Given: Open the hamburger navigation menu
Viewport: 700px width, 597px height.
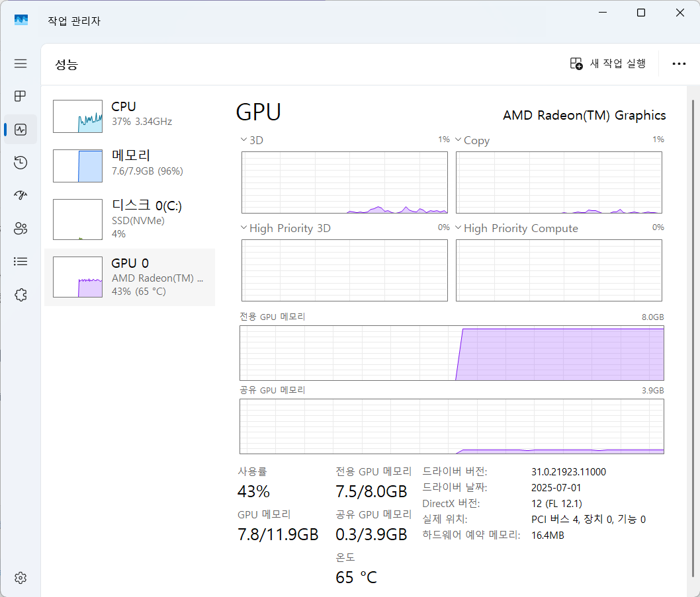Looking at the screenshot, I should point(21,63).
